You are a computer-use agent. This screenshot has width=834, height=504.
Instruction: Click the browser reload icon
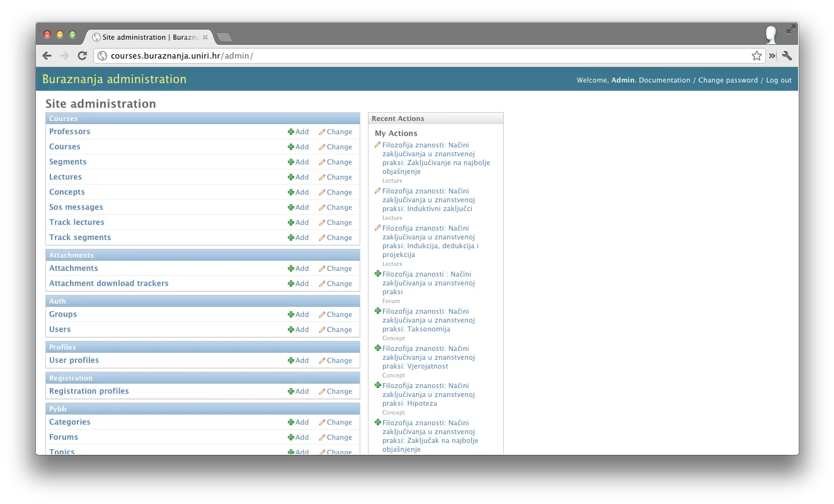(82, 56)
